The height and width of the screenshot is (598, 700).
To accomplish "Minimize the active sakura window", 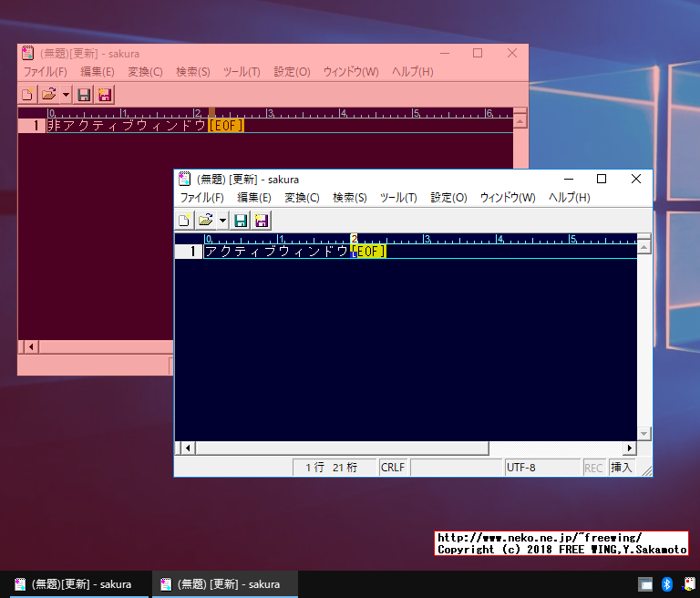I will coord(569,179).
